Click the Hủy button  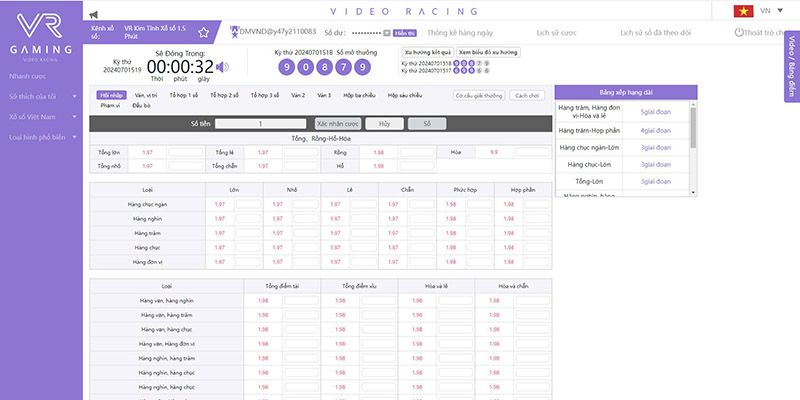pos(385,123)
